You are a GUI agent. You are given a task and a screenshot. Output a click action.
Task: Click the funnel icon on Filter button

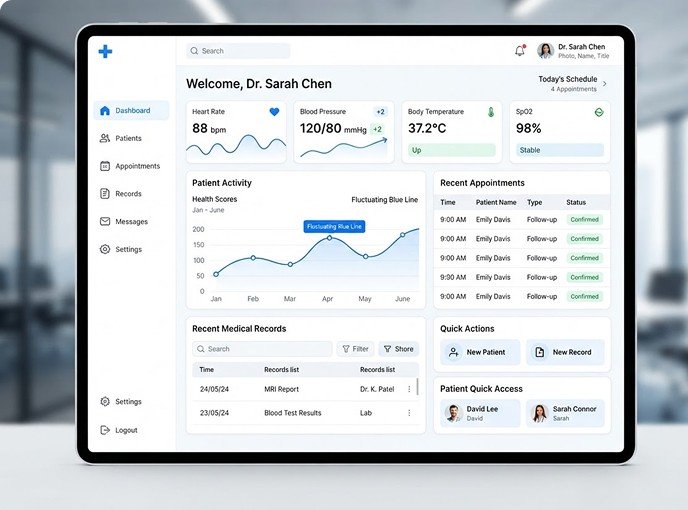click(x=346, y=349)
